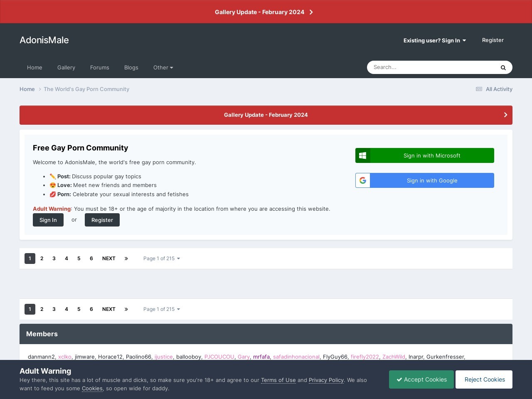532x399 pixels.
Task: Click member name ijustice
Action: pos(164,357)
